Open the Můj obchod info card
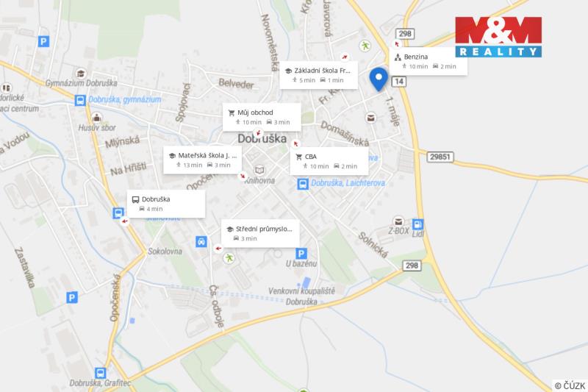588x392 pixels. (x=262, y=117)
